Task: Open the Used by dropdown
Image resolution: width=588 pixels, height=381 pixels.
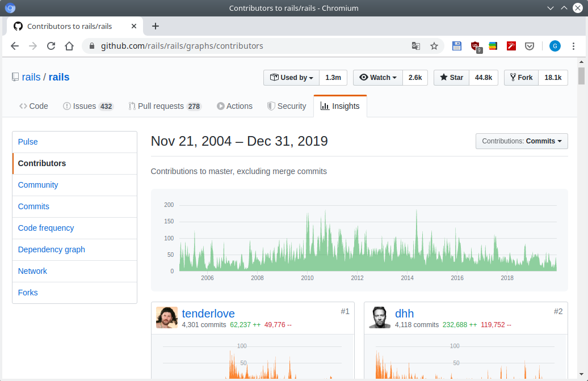Action: (291, 78)
